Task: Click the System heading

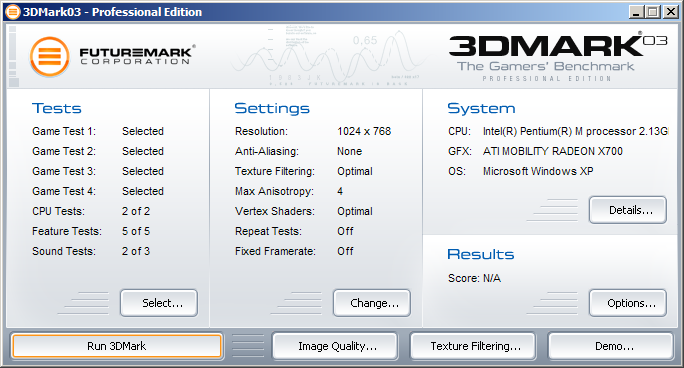Action: click(x=481, y=108)
